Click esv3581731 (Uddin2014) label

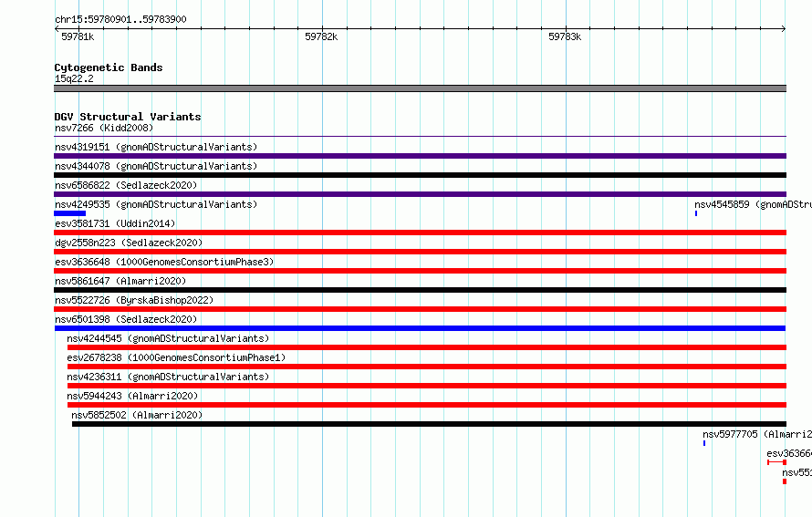pos(115,223)
